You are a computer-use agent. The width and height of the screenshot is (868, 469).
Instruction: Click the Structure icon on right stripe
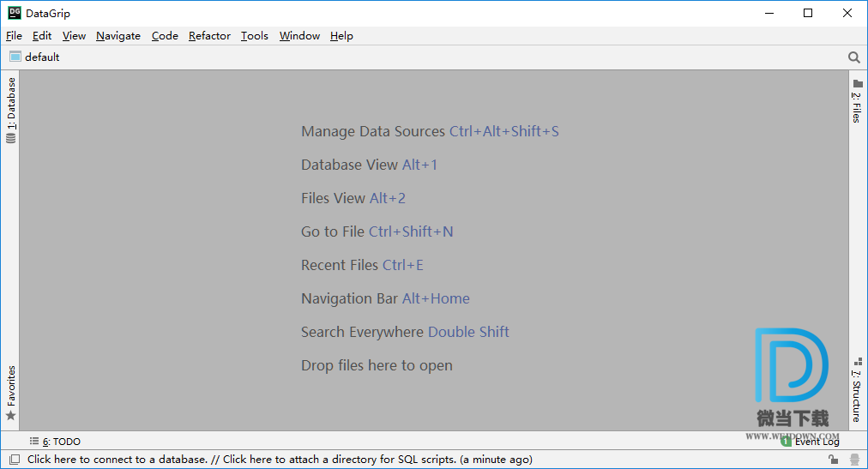click(x=858, y=362)
